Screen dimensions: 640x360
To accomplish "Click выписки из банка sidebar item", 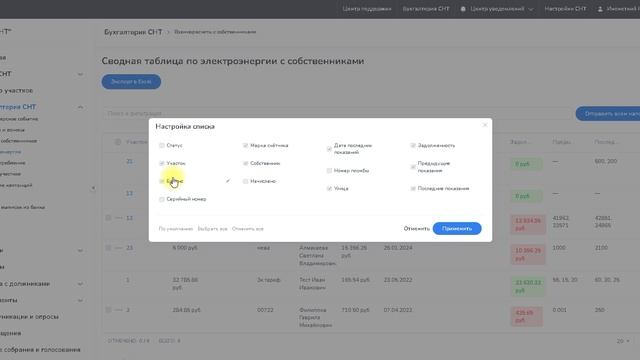I will 22,207.
